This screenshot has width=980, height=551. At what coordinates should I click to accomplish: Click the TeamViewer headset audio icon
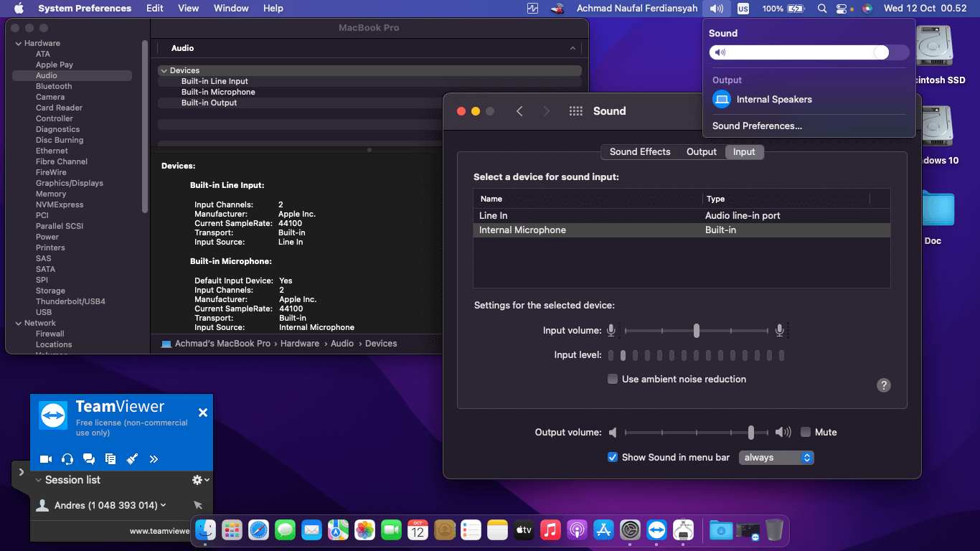67,459
